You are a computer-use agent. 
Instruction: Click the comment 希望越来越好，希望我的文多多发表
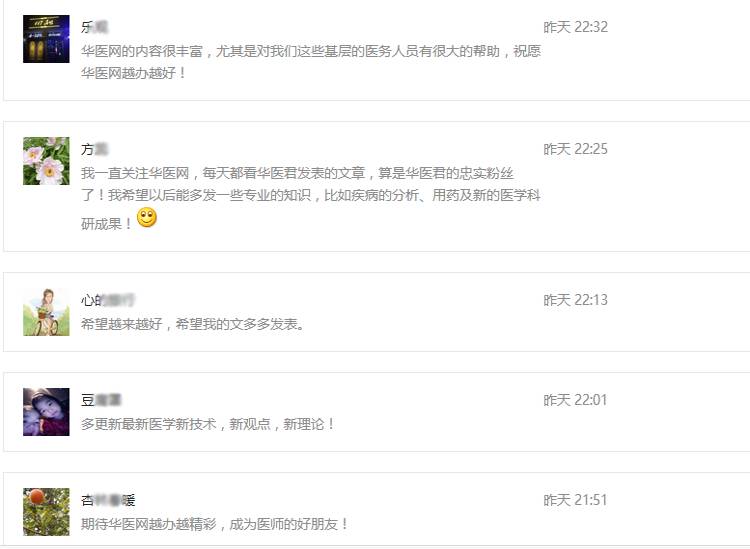pyautogui.click(x=192, y=324)
